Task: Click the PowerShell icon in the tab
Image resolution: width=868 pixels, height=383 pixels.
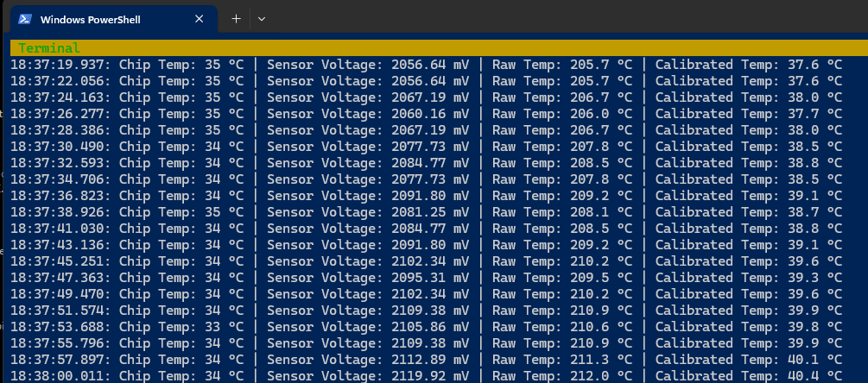Action: pyautogui.click(x=25, y=19)
